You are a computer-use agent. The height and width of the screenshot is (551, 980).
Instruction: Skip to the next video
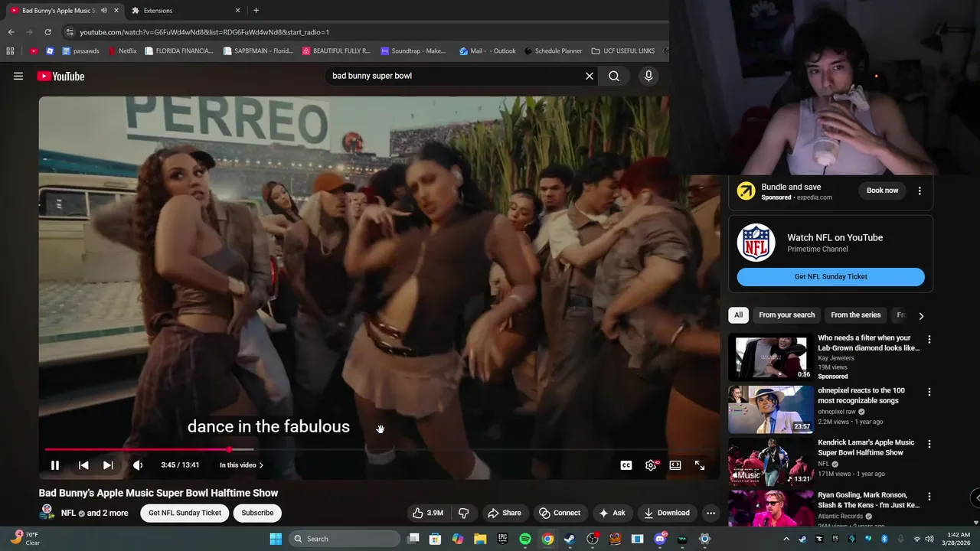(108, 465)
